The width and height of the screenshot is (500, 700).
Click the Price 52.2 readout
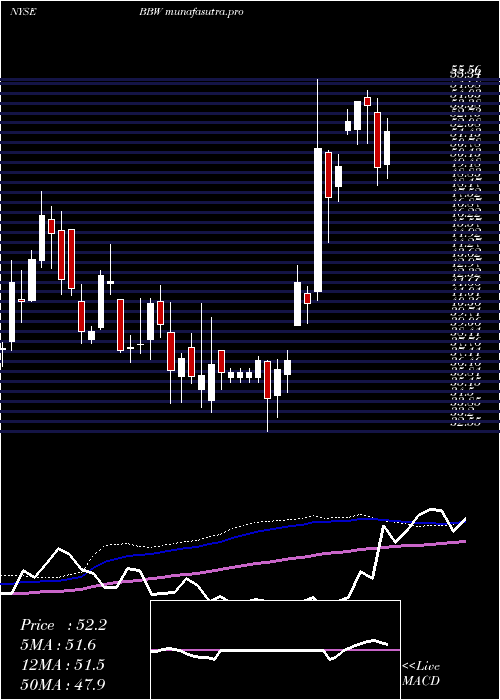(63, 625)
